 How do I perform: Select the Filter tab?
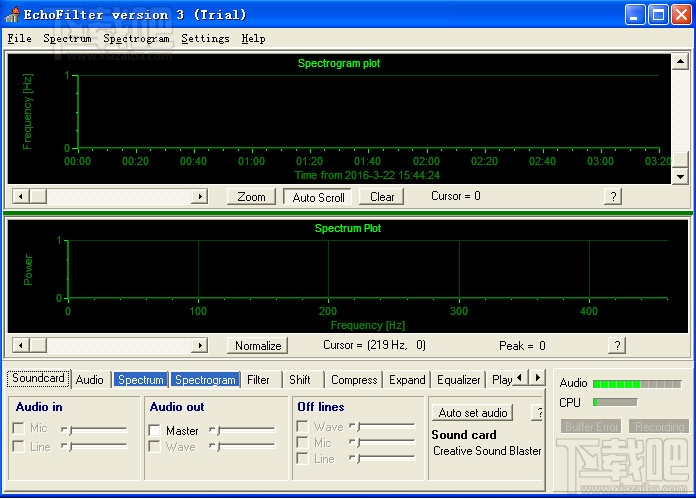click(258, 380)
